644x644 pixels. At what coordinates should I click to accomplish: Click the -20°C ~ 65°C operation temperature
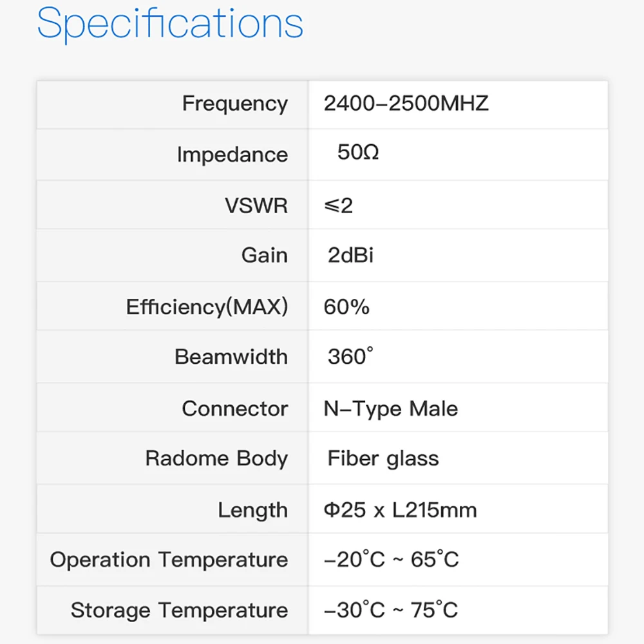(391, 560)
